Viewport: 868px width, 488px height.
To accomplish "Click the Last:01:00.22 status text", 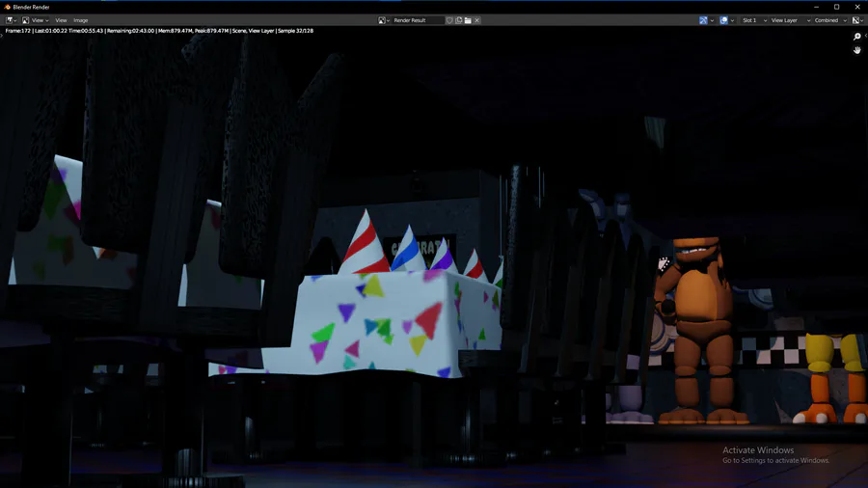I will click(x=51, y=31).
